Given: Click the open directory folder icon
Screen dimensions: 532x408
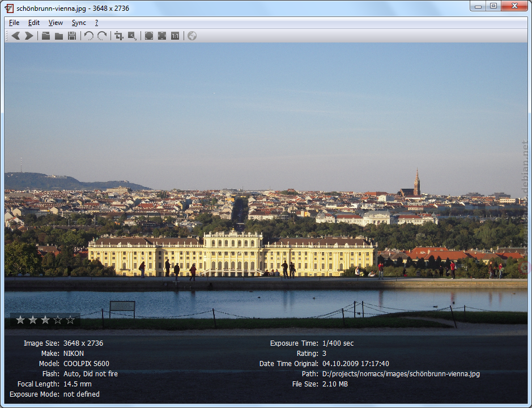Looking at the screenshot, I should (59, 36).
